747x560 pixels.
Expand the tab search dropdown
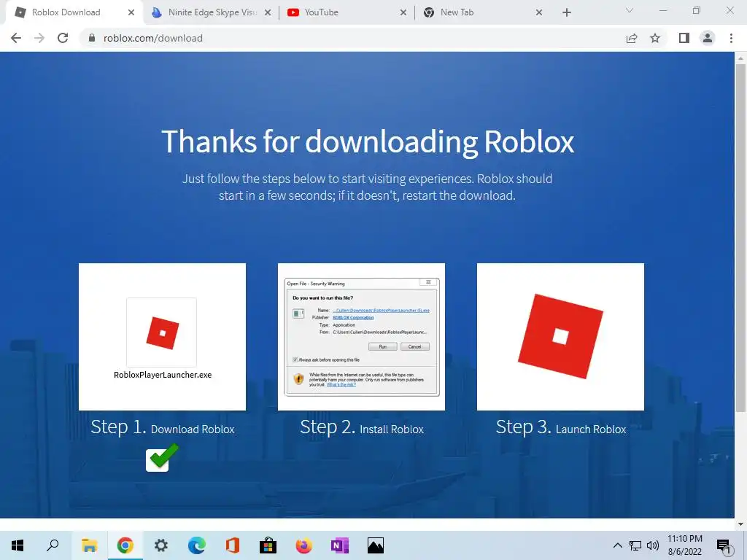coord(630,10)
